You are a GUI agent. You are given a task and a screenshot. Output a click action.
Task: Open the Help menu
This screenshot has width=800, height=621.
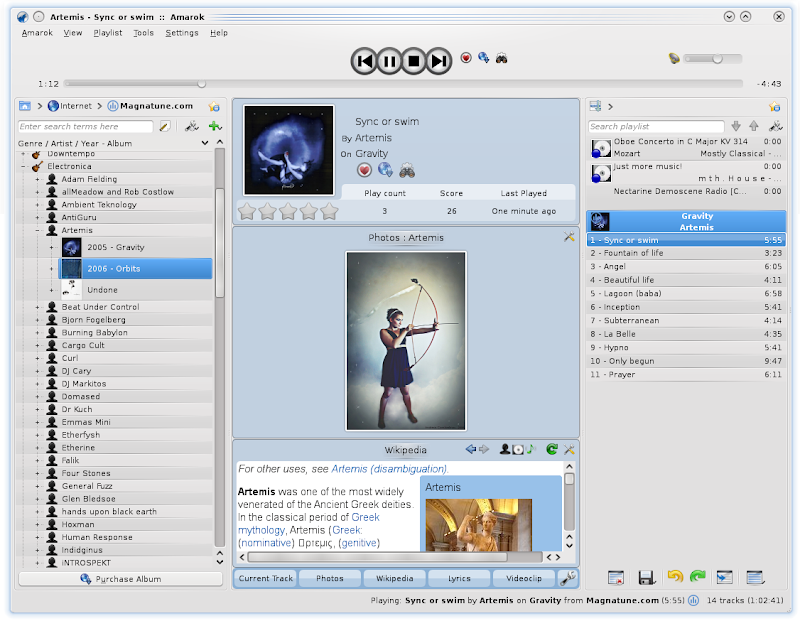click(219, 33)
